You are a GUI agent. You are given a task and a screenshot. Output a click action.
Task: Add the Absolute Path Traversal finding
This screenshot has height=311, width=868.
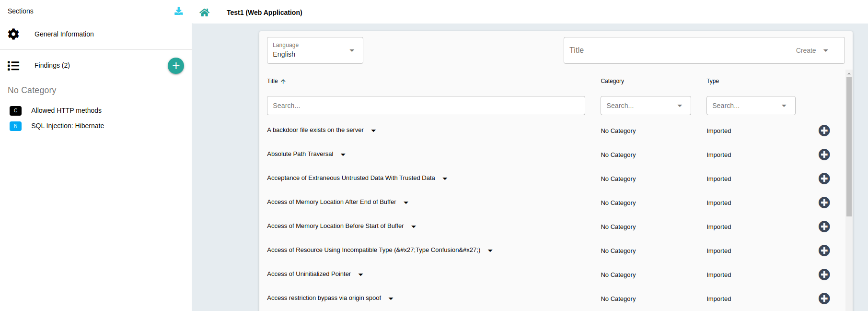coord(824,155)
